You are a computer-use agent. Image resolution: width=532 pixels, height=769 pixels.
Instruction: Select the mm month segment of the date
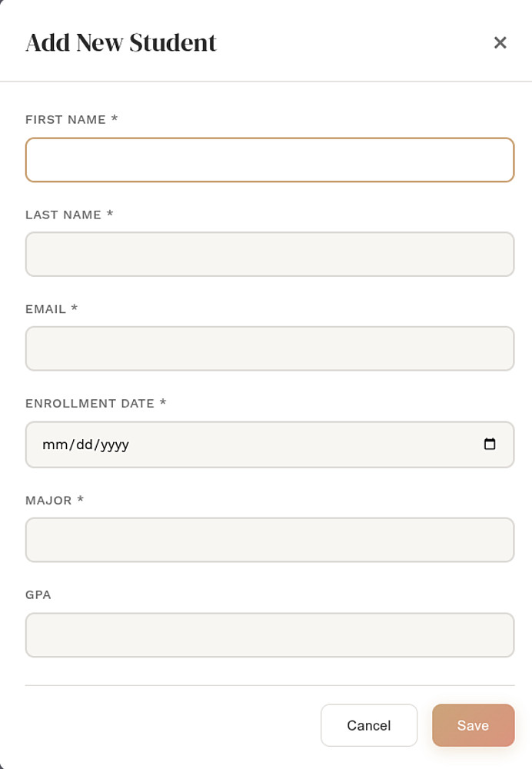[55, 444]
